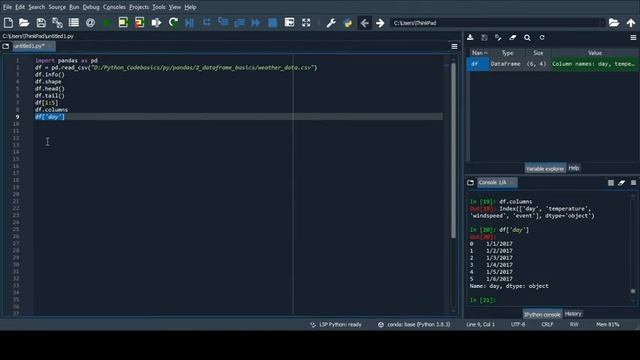The height and width of the screenshot is (360, 640).
Task: Open the Run menu
Action: click(74, 7)
